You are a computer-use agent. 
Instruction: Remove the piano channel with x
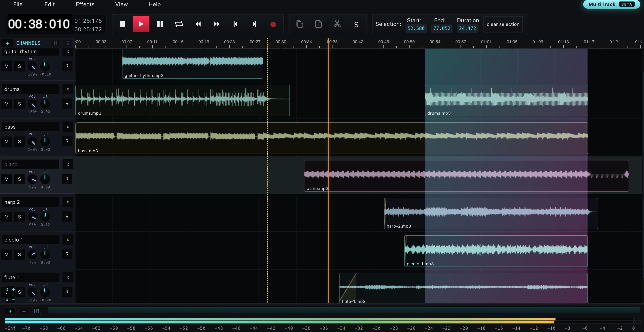pyautogui.click(x=68, y=165)
